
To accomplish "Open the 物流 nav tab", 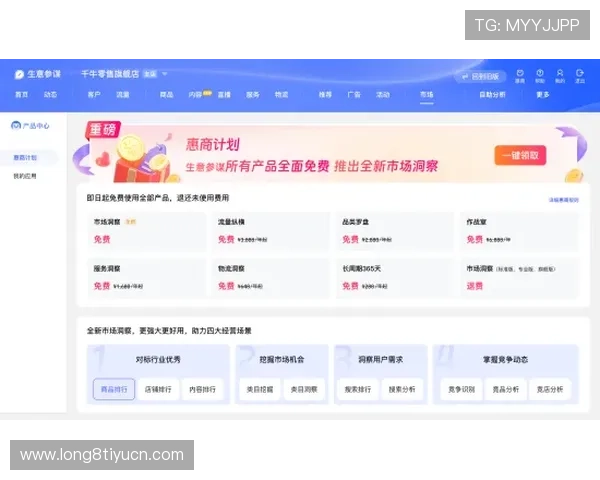I will tap(282, 95).
